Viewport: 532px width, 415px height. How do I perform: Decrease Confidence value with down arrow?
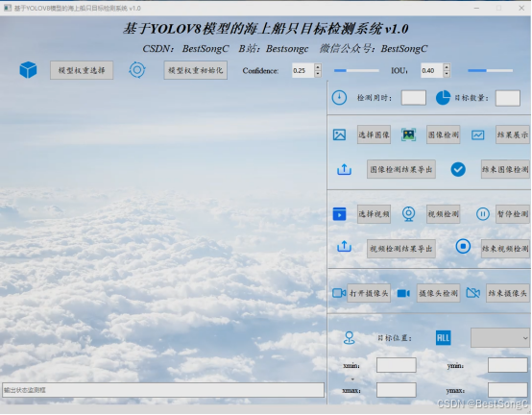coord(318,74)
